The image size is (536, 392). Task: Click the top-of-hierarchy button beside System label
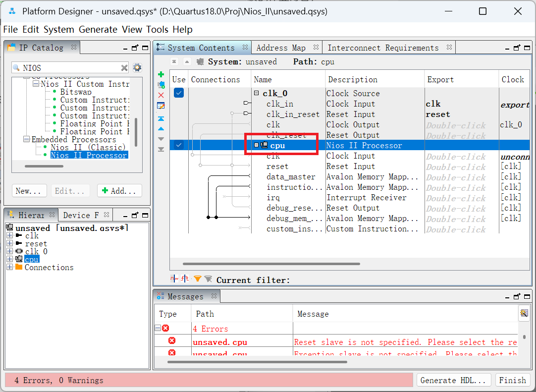tap(174, 61)
